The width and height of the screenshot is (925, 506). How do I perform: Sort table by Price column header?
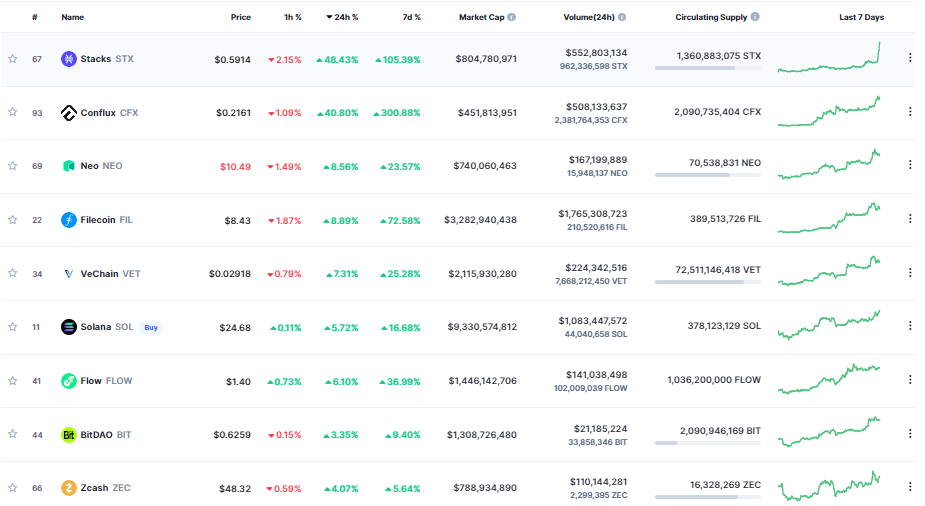[241, 17]
